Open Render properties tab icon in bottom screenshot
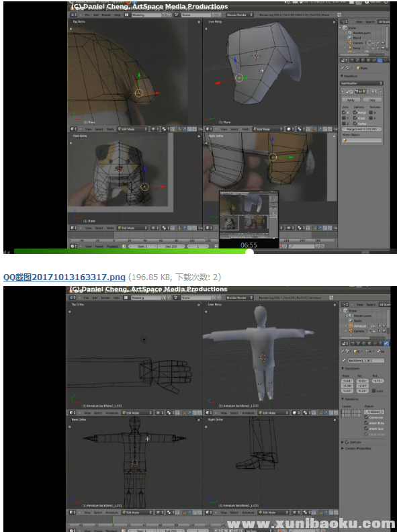Image resolution: width=397 pixels, height=532 pixels. 353,343
